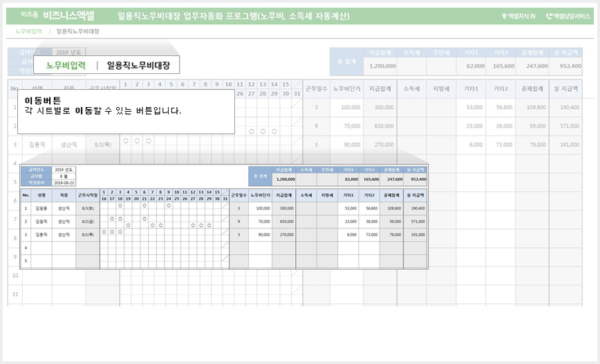Click the location pin icon beside 엑셀지식 IN
Viewport: 600px width, 364px height.
[504, 16]
